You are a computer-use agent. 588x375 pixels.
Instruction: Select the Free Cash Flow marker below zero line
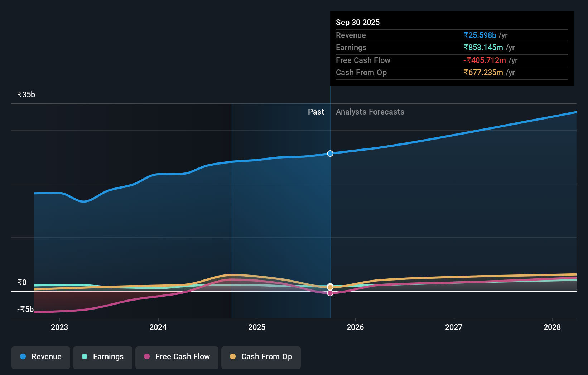[x=330, y=293]
